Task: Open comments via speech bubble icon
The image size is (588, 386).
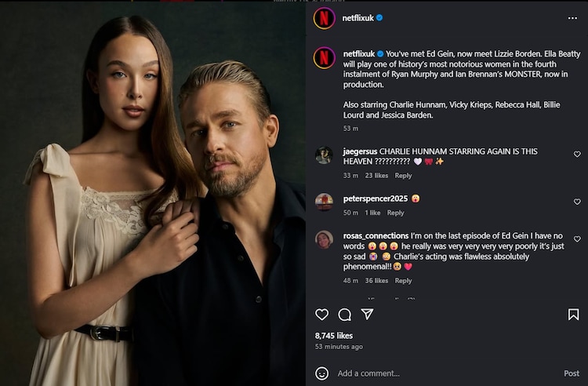Action: [344, 315]
